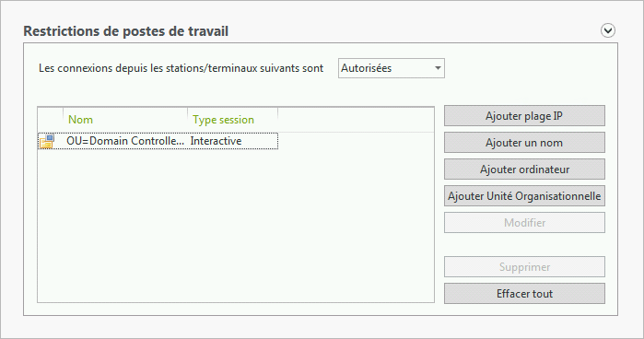Click the Interactive session type cell

coord(216,141)
